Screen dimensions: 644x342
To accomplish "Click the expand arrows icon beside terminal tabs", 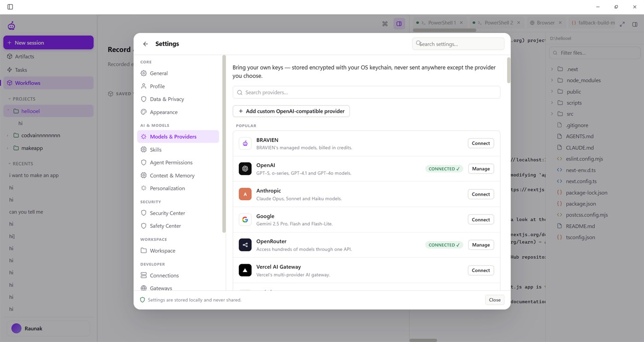I will (622, 24).
